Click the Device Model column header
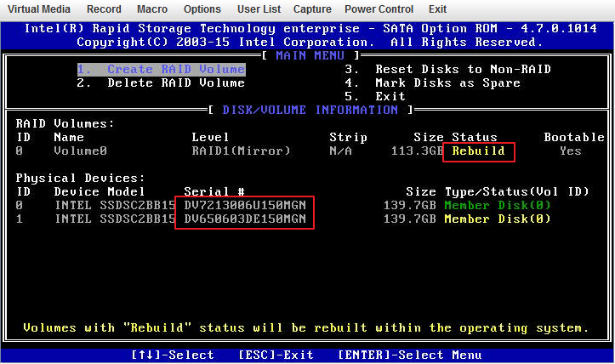Image resolution: width=615 pixels, height=364 pixels. click(100, 192)
